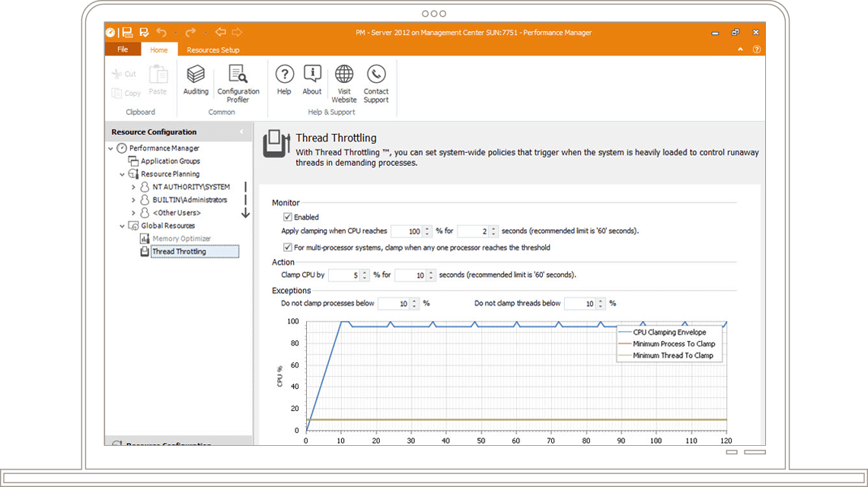Expand the BUILTIN\Administrators node
The image size is (868, 487).
point(133,200)
